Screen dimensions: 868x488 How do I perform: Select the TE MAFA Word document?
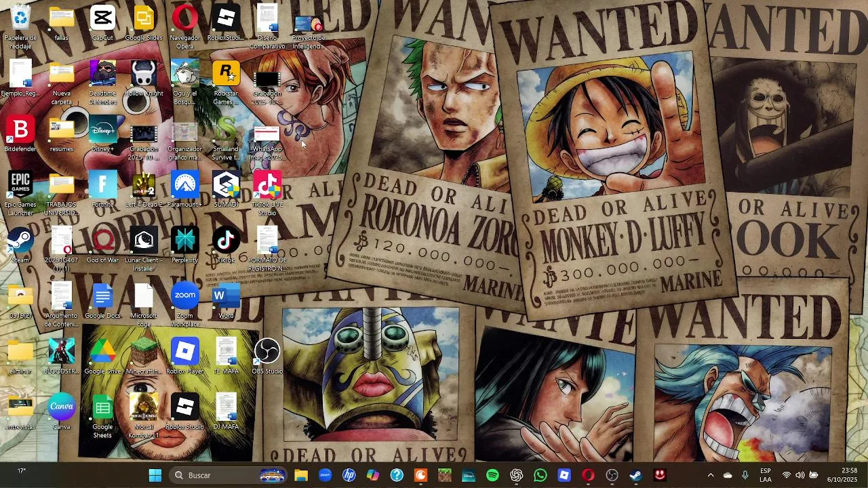click(x=226, y=357)
